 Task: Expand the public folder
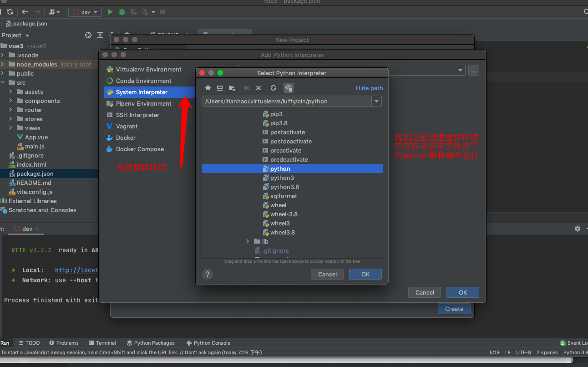coord(3,73)
